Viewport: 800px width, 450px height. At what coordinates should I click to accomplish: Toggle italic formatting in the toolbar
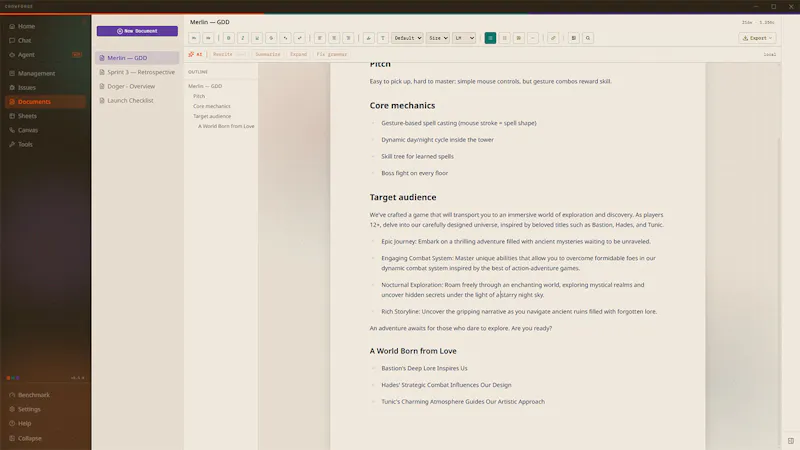[x=243, y=38]
